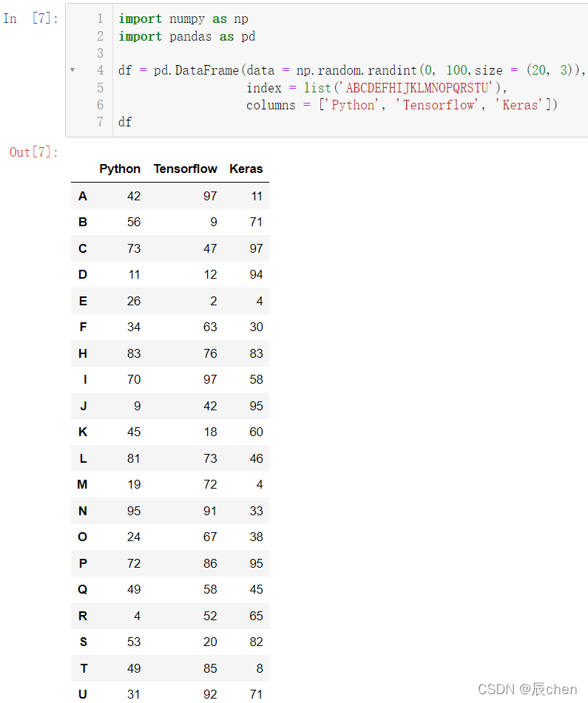Click row index label T
This screenshot has width=588, height=703.
84,668
